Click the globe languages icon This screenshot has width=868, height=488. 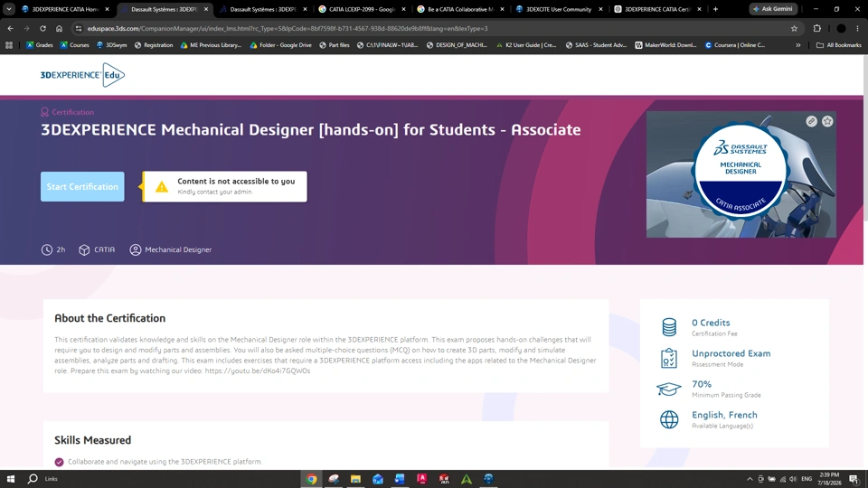[669, 419]
